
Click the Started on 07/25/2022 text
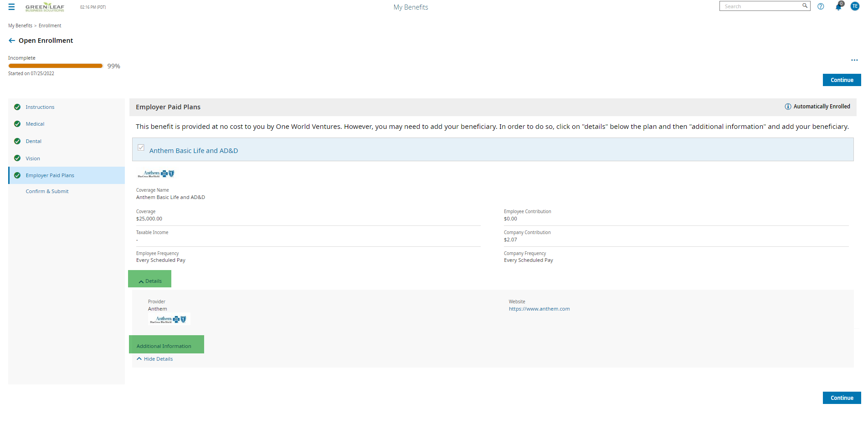31,73
